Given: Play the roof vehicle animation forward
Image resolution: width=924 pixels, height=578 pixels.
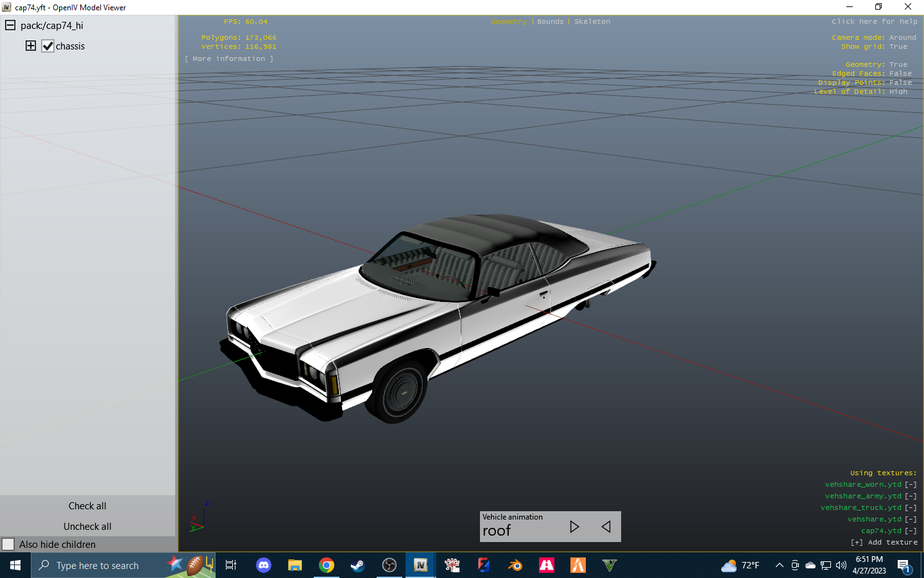Looking at the screenshot, I should (574, 527).
